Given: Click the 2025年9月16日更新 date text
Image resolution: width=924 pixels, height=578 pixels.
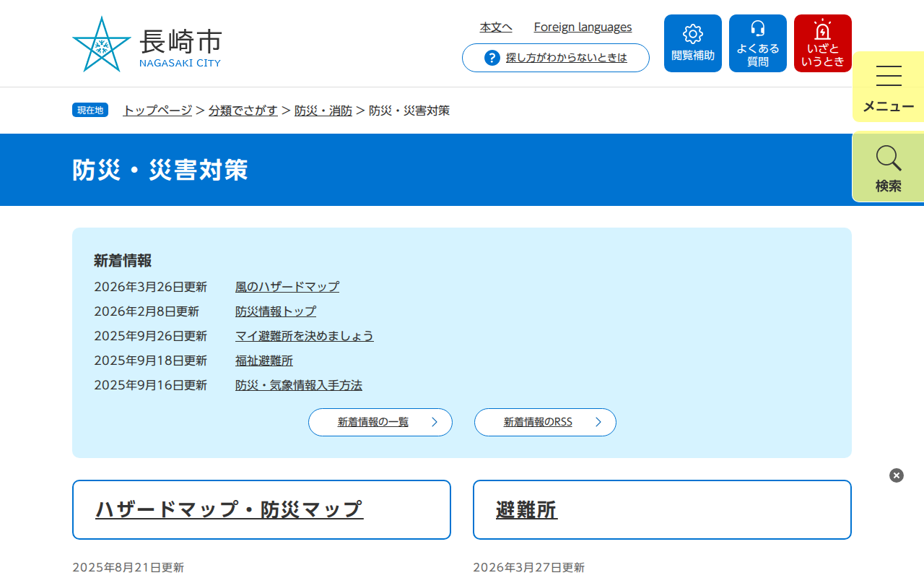Looking at the screenshot, I should tap(150, 385).
